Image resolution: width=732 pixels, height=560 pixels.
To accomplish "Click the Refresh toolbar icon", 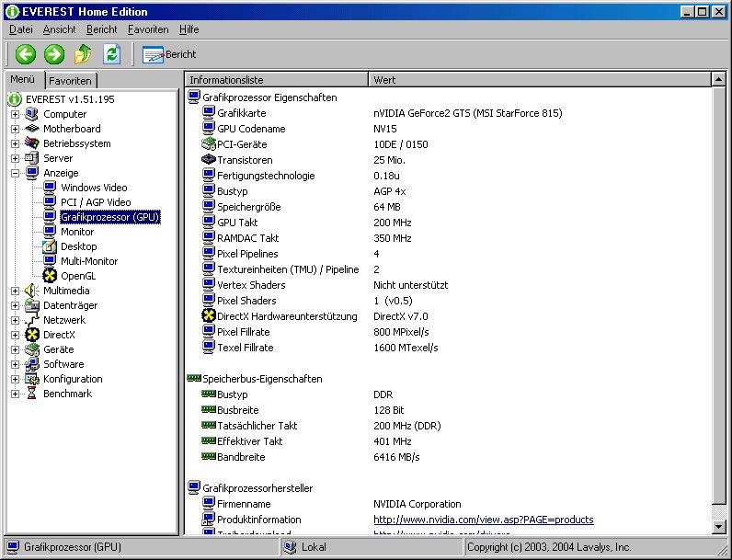I will 111,54.
